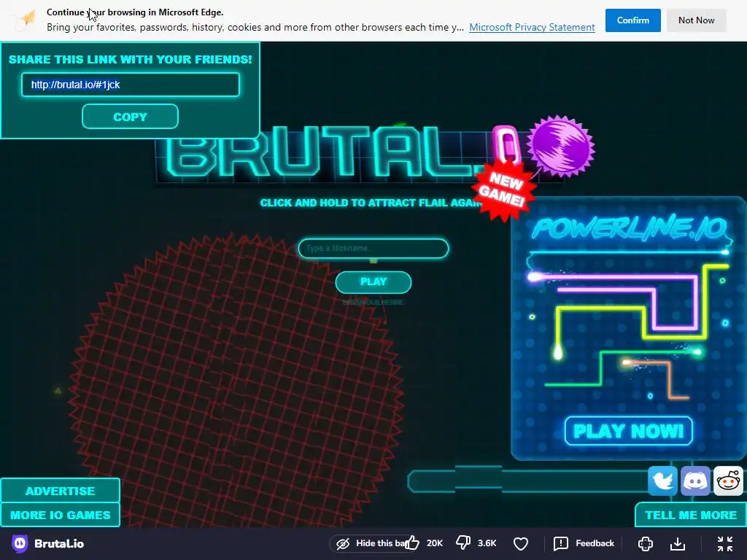Click the download icon in bottom bar
The width and height of the screenshot is (747, 560).
[x=678, y=543]
